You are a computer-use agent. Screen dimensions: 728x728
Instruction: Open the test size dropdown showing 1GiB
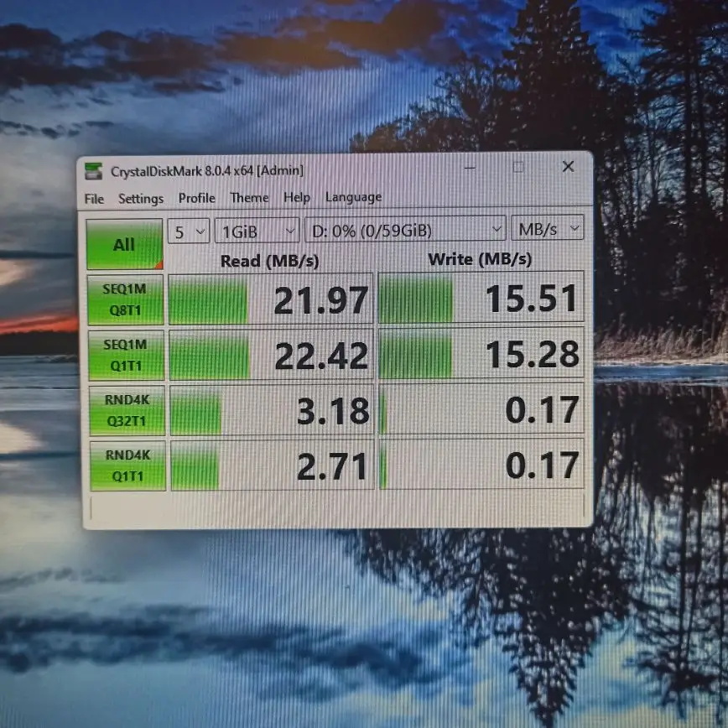pos(257,231)
